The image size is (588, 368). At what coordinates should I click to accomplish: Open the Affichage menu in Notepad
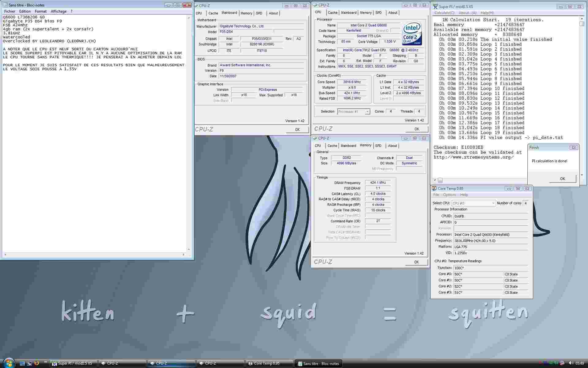pos(58,11)
